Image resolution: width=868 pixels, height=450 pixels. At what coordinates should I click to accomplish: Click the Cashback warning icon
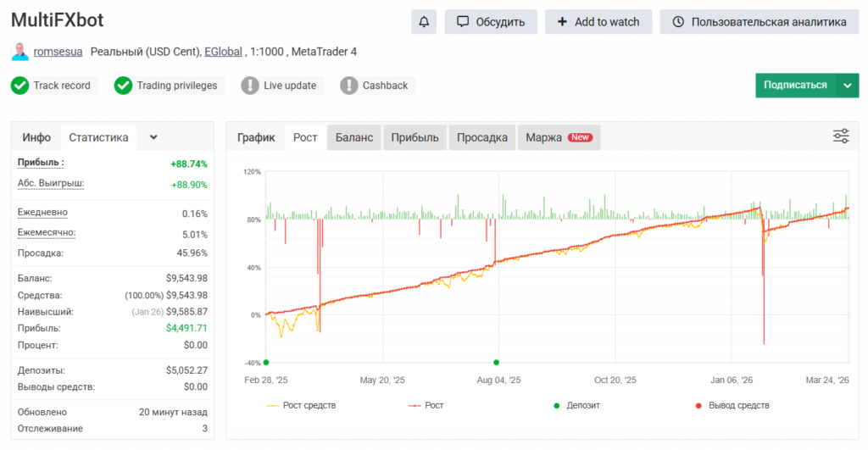(x=349, y=86)
